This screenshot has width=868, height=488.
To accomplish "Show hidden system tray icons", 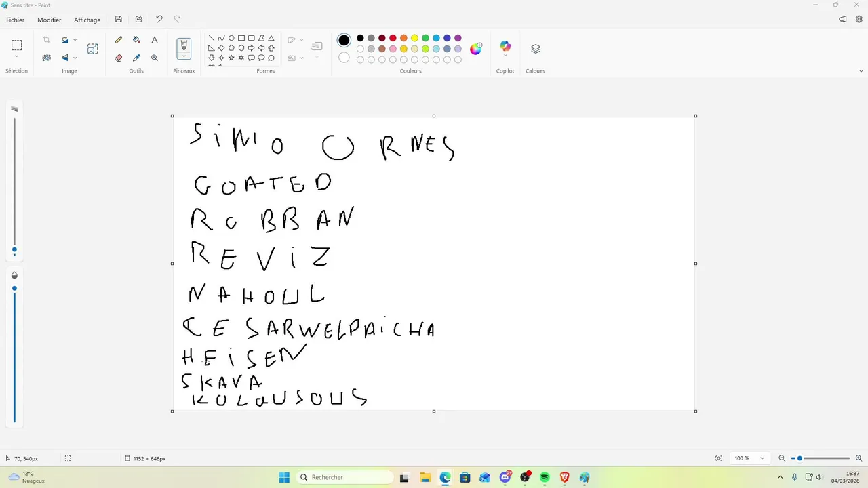I will (x=780, y=477).
